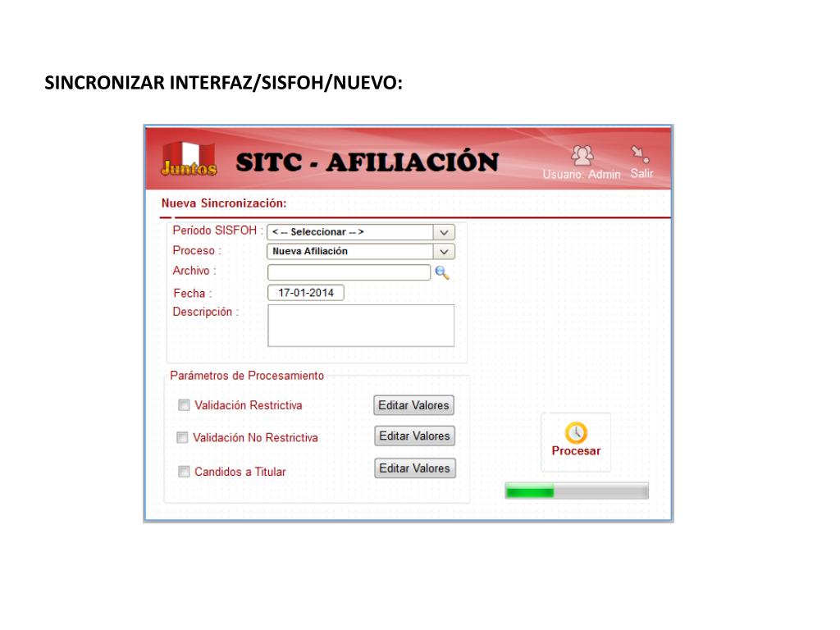The height and width of the screenshot is (630, 840).
Task: Expand the Proceso dropdown arrow
Action: coord(444,251)
